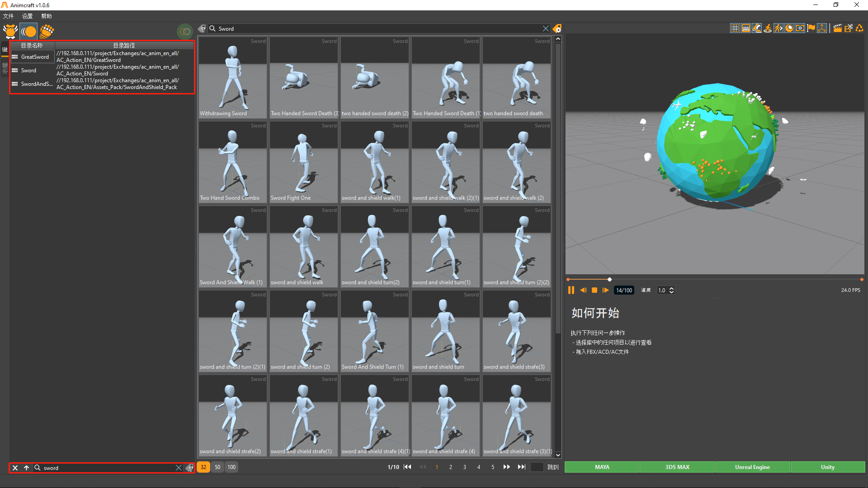The height and width of the screenshot is (488, 868).
Task: Show 100 items per page
Action: (231, 467)
